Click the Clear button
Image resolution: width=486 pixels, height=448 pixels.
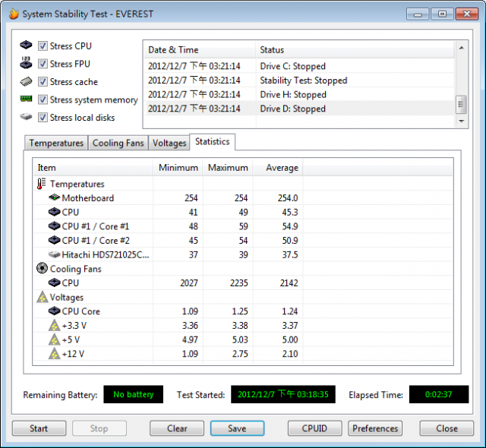click(177, 428)
